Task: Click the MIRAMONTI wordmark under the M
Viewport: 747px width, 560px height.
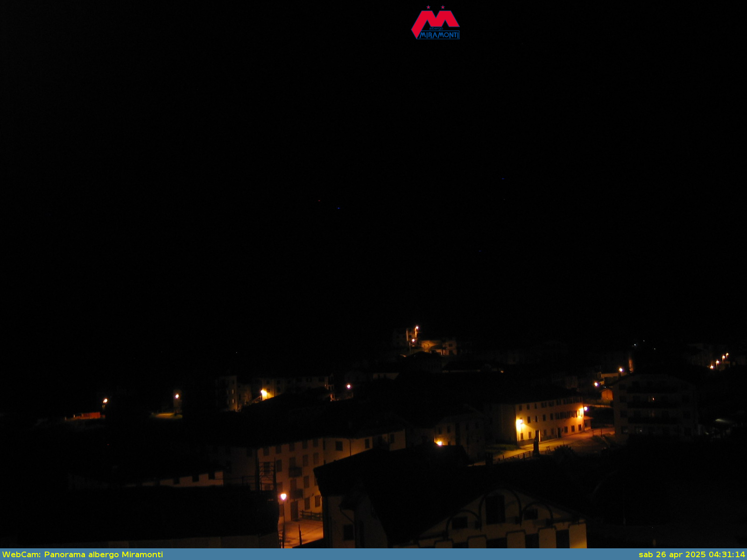Action: click(x=439, y=35)
